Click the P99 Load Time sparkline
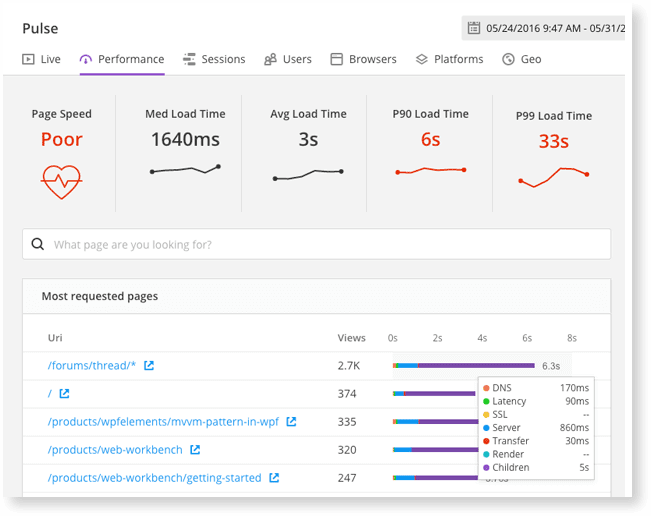 point(553,177)
